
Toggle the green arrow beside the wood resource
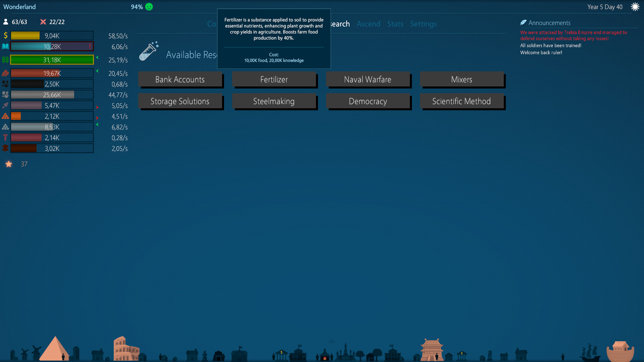(x=97, y=71)
